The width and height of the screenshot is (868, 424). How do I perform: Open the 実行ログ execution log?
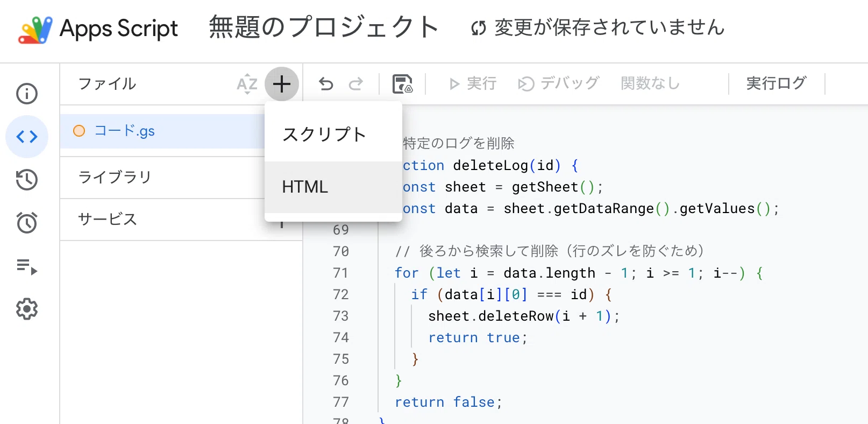click(777, 84)
